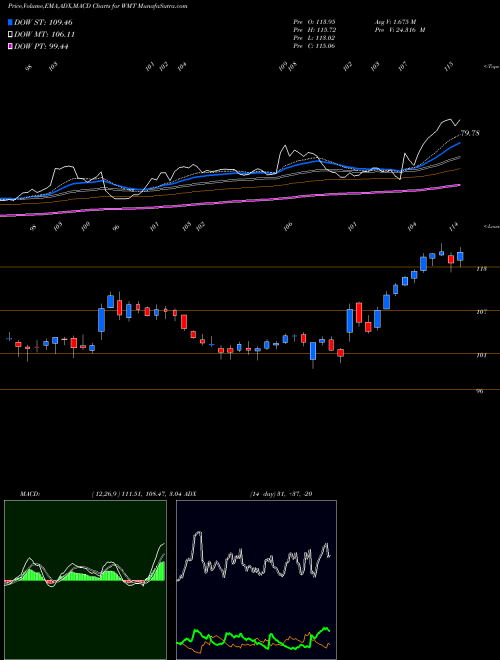Click the 101 price axis label

click(x=482, y=355)
